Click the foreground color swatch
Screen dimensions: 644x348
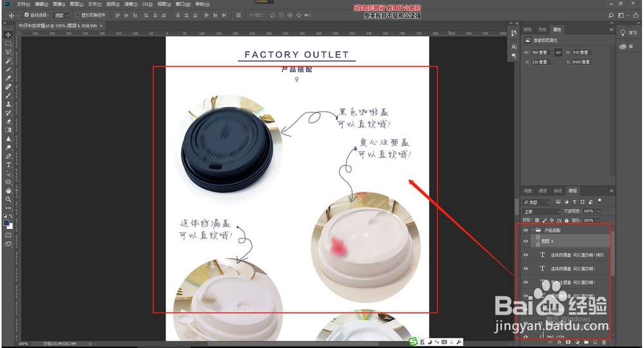pos(6,223)
